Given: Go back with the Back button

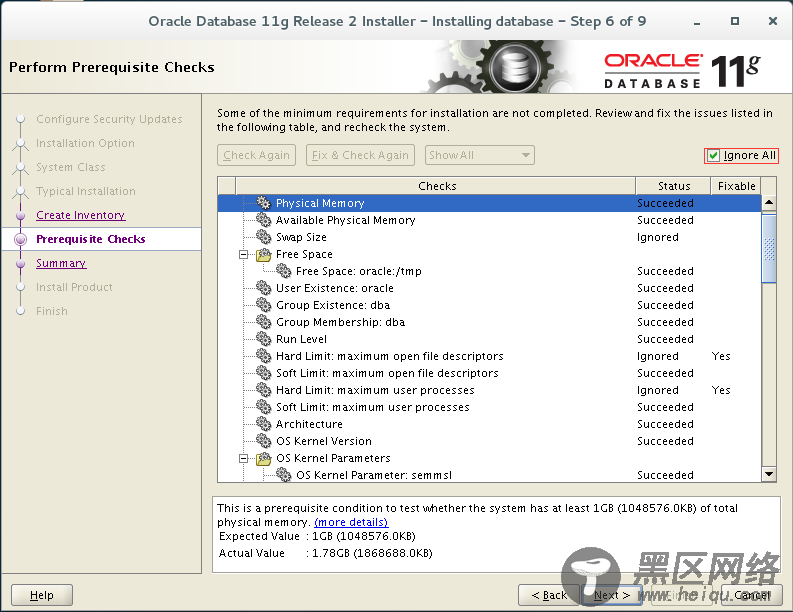Looking at the screenshot, I should (549, 595).
